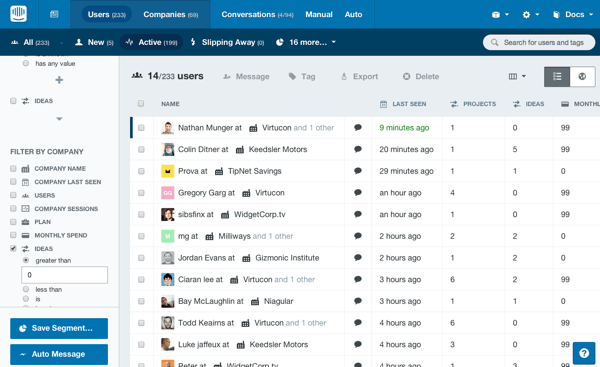Click the Delete toolbar icon

(406, 77)
